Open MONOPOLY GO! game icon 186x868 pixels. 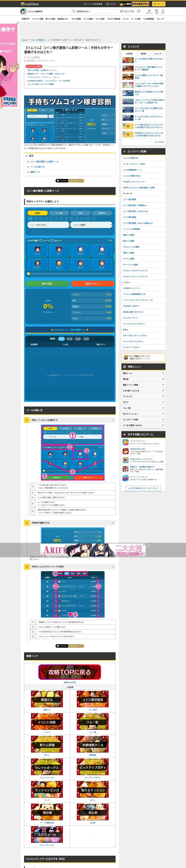pyautogui.click(x=125, y=451)
